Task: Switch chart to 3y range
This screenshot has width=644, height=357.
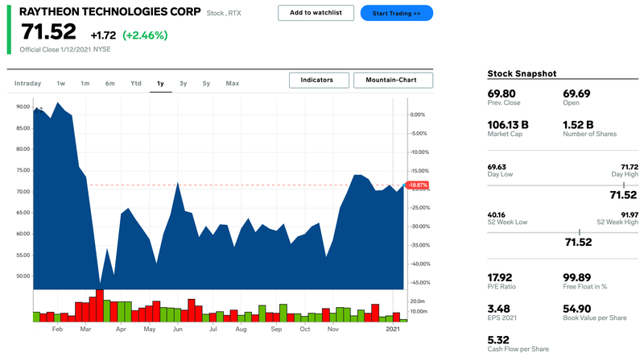Action: click(x=184, y=83)
